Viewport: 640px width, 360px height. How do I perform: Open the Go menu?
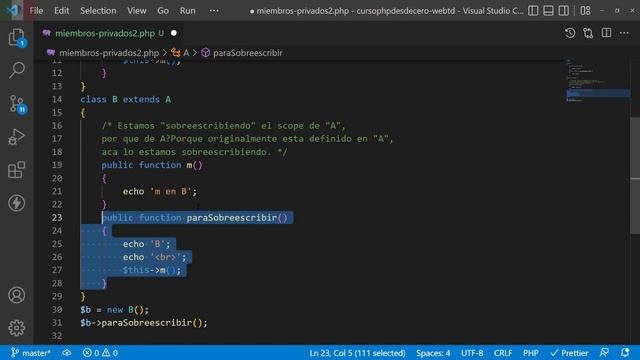pos(163,11)
